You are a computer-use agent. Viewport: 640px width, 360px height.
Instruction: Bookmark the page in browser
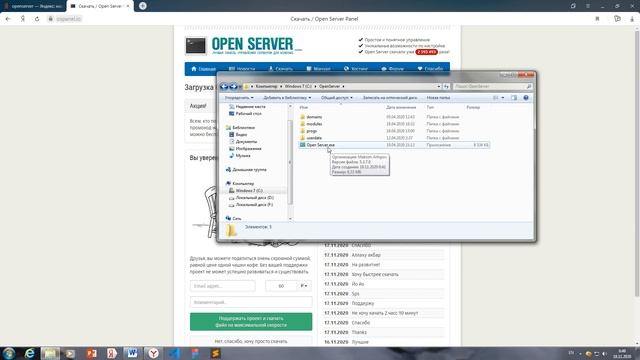597,19
